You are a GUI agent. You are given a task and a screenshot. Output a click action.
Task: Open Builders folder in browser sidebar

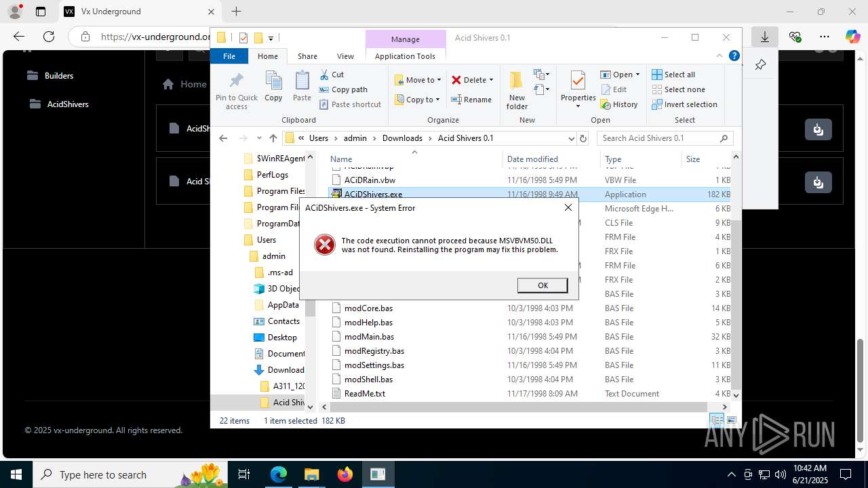(x=59, y=76)
